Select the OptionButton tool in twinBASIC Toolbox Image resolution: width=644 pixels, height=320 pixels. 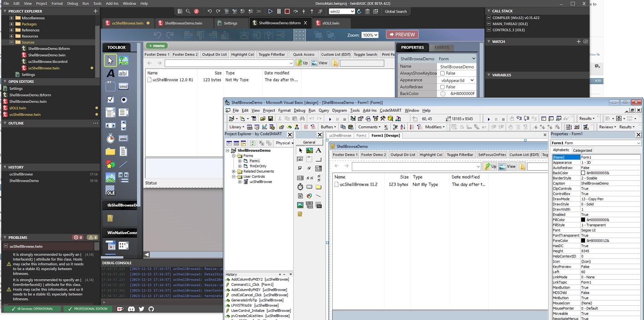coord(124,100)
